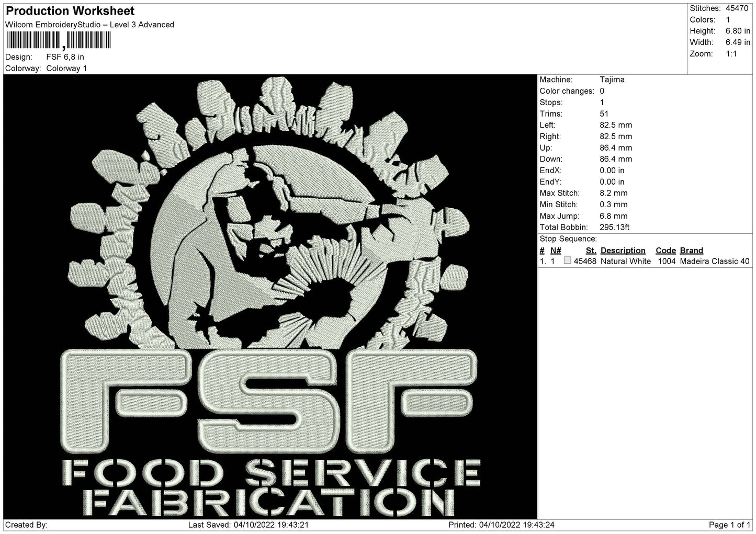Select "Wilcom EmbroideryStudio – Level 3 Advanced" text
The height and width of the screenshot is (534, 756).
point(89,25)
